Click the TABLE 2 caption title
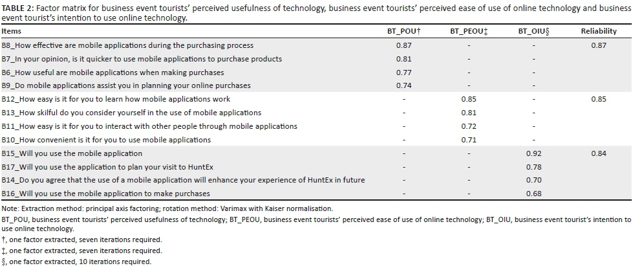This screenshot has height=268, width=644. (x=22, y=8)
